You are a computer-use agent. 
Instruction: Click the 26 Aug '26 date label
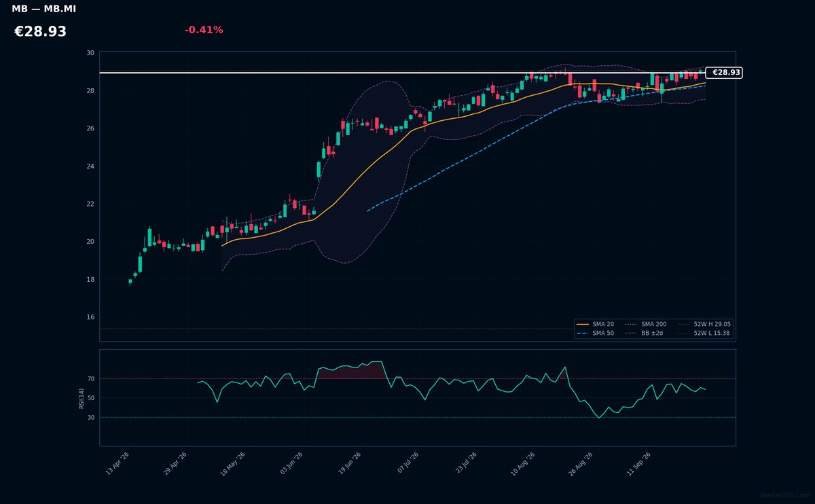pos(583,463)
